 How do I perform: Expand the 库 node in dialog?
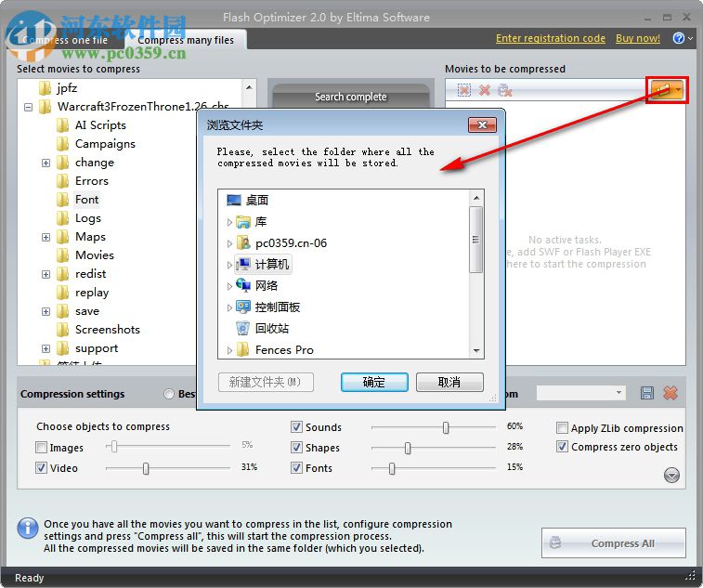pos(229,222)
